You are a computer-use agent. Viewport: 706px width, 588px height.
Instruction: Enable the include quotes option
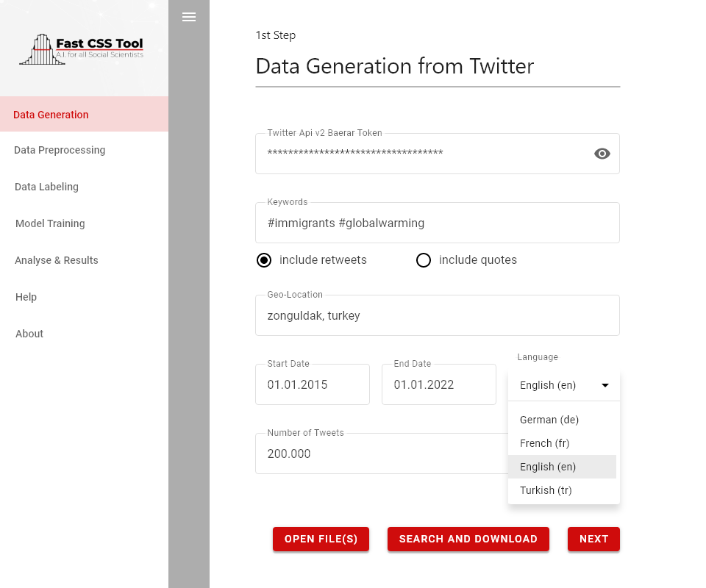(x=424, y=259)
